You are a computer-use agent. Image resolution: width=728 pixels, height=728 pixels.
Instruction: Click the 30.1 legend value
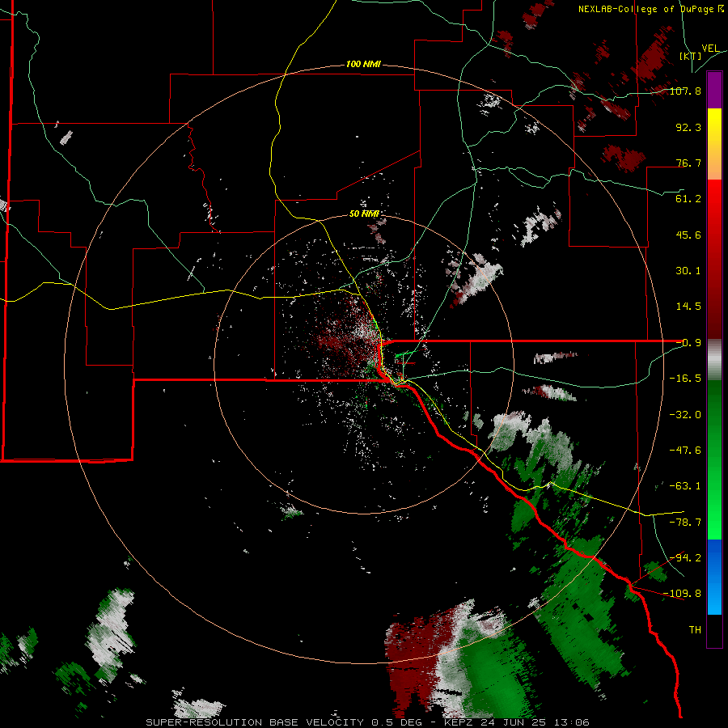pos(688,271)
